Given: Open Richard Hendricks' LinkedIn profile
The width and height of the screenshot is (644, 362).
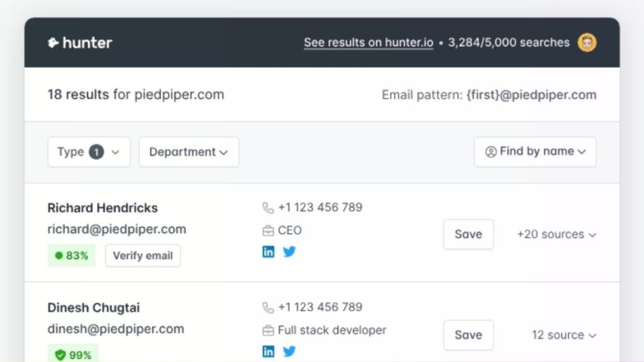Looking at the screenshot, I should 269,251.
